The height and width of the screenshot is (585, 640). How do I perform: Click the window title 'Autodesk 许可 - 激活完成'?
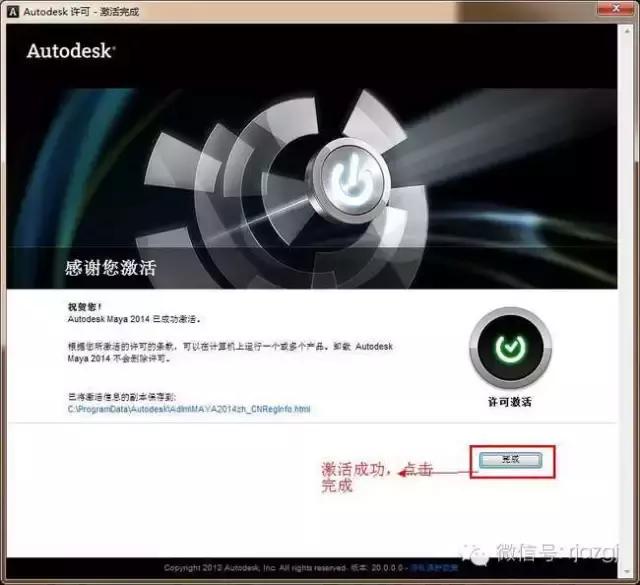(81, 11)
